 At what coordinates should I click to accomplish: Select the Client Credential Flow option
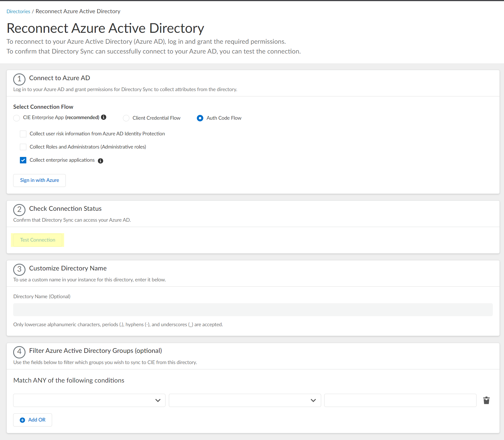[x=126, y=118]
